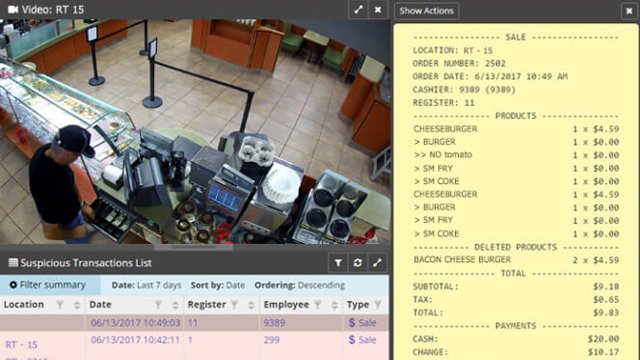Sort by the Register column arrows
The width and height of the screenshot is (640, 360).
pyautogui.click(x=251, y=305)
